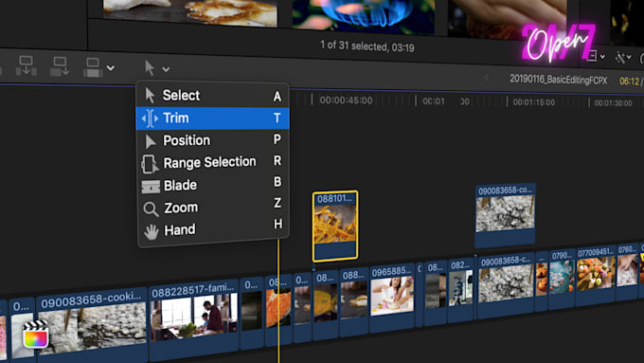Screen dimensions: 644x363
Task: Open the tools dropdown chevron beside arrow
Action: [x=166, y=69]
